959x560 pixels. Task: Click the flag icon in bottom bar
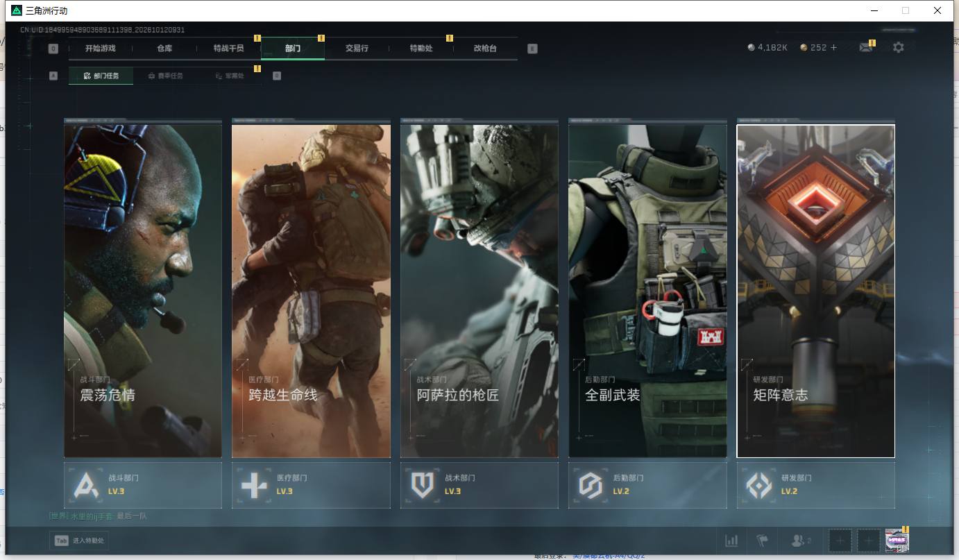762,541
